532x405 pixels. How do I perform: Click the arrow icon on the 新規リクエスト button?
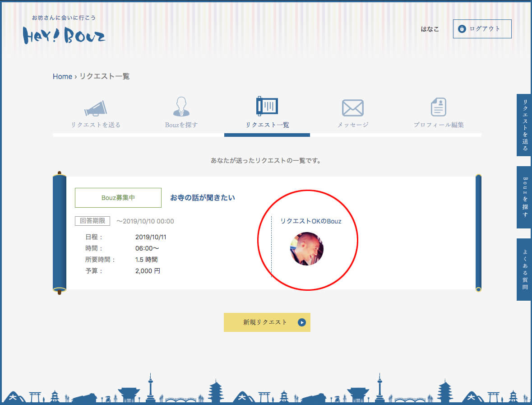coord(302,322)
